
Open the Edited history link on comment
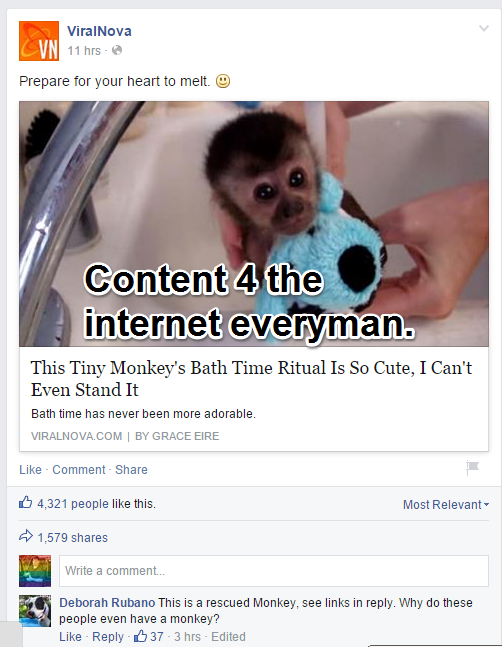click(228, 637)
